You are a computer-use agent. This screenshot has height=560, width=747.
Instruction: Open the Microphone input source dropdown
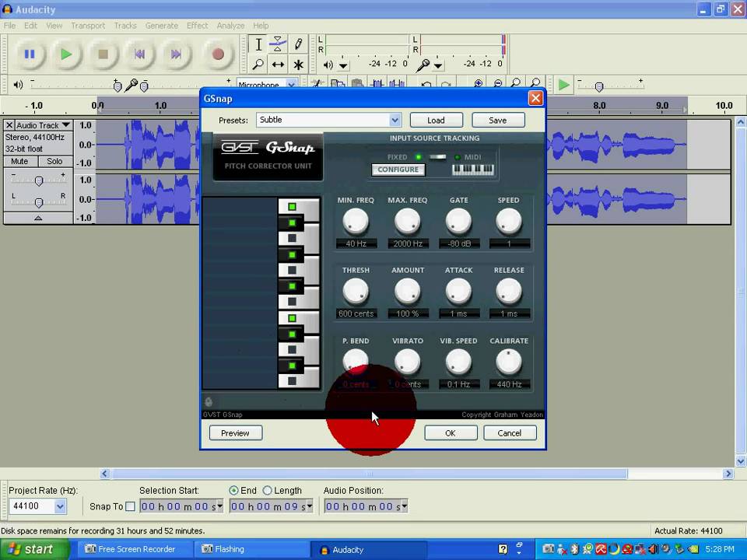click(x=292, y=84)
